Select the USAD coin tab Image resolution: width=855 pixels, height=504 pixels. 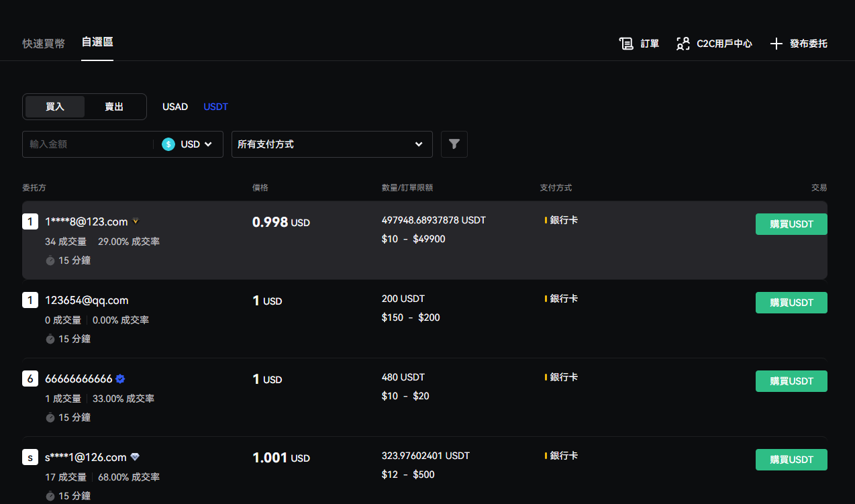[175, 107]
